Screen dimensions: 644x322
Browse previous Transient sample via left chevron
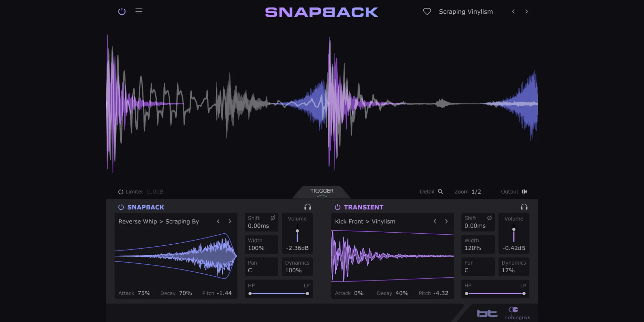coord(435,221)
